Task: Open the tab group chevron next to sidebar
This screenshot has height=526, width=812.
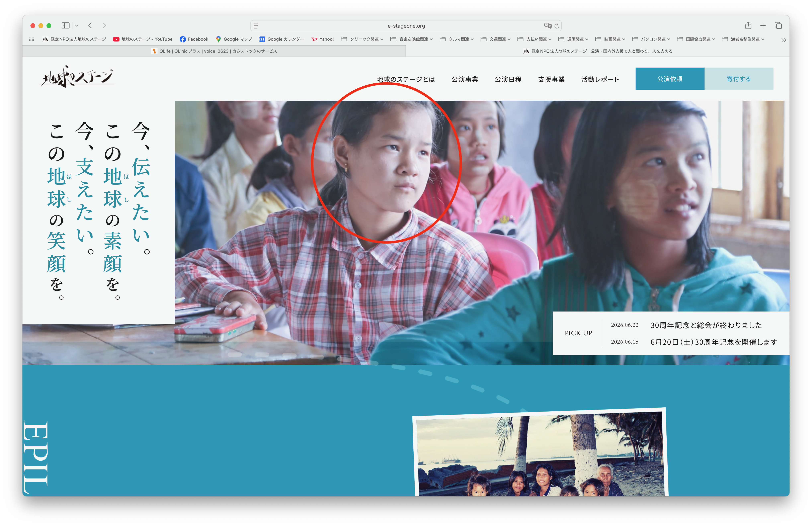Action: (77, 26)
